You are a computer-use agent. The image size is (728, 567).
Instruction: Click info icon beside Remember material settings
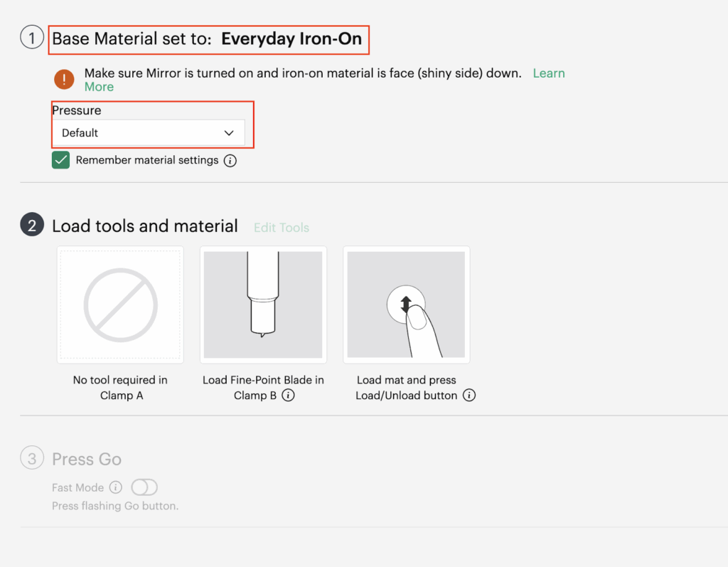tap(230, 161)
